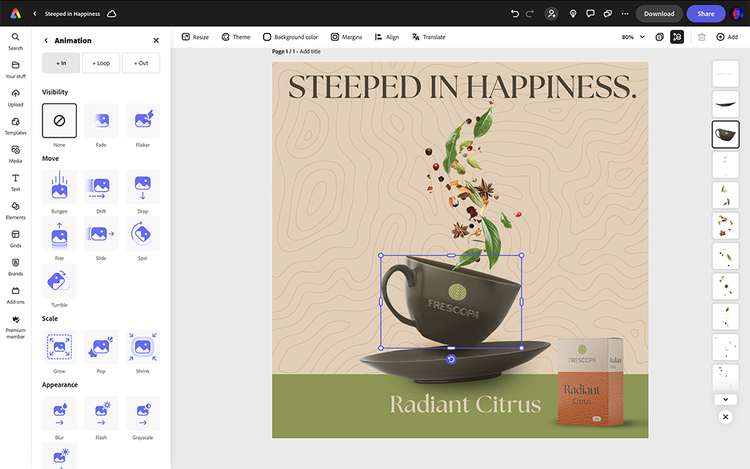Switch to the Out animation tab
Image resolution: width=750 pixels, height=469 pixels.
pyautogui.click(x=141, y=63)
